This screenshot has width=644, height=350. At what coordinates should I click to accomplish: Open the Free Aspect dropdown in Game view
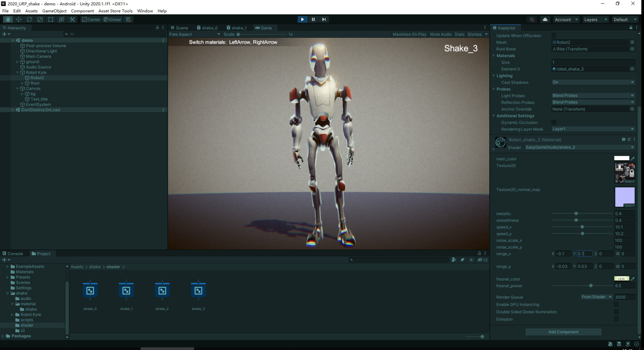[194, 34]
